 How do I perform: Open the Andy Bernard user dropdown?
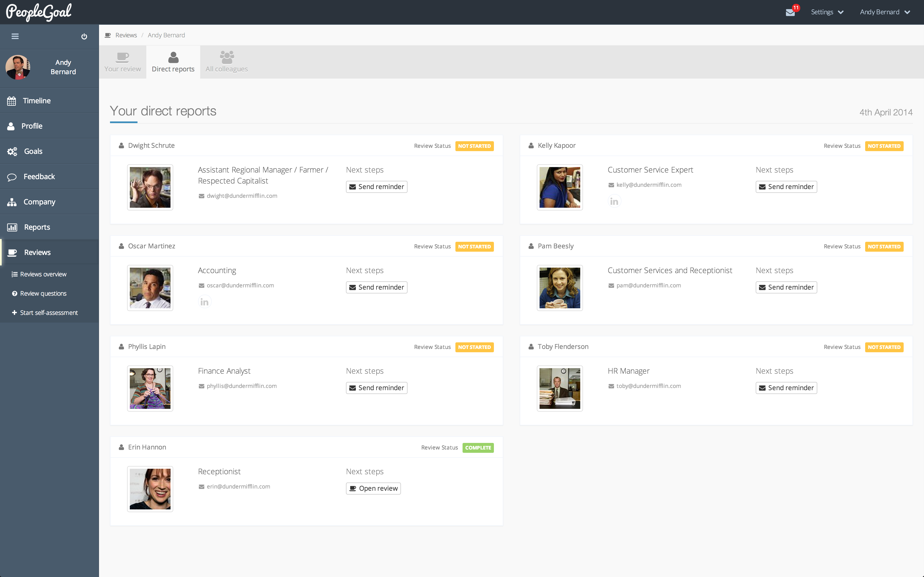[884, 12]
